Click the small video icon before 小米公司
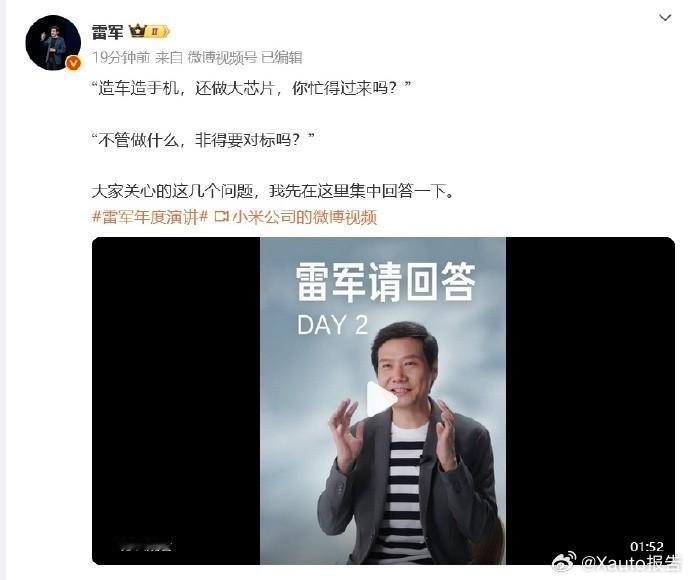Viewport: 690px width, 580px height. click(x=222, y=217)
